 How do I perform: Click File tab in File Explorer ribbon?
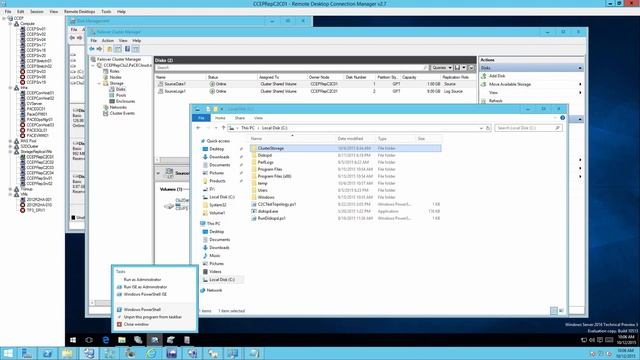pos(201,118)
